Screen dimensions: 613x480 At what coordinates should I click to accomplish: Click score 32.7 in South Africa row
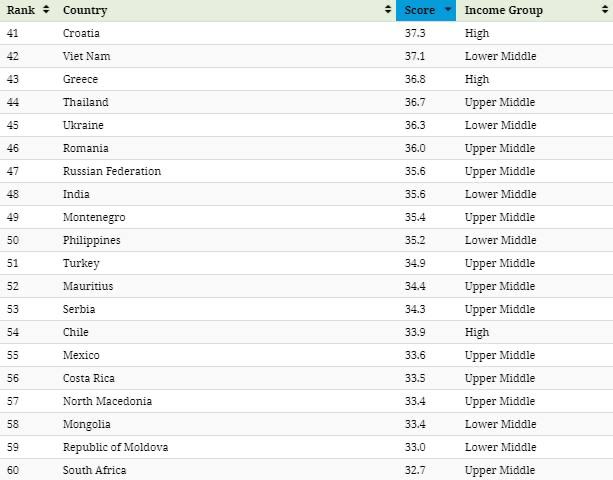point(415,470)
